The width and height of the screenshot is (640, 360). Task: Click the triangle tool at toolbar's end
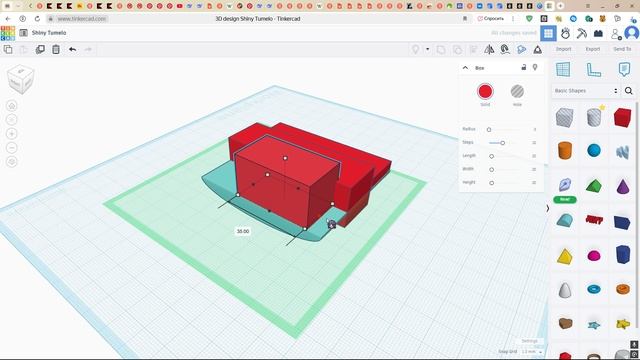(538, 49)
